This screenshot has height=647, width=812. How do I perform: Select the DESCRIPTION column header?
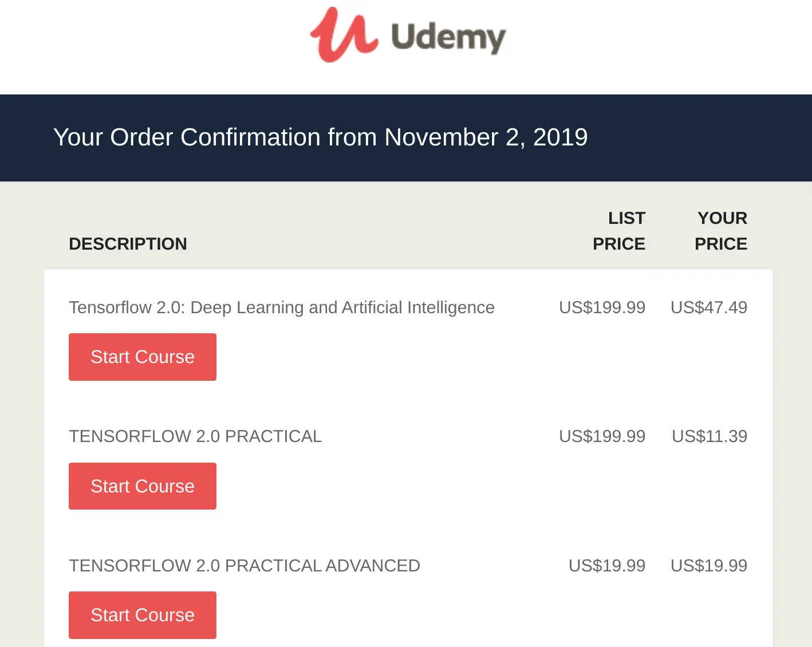click(128, 243)
